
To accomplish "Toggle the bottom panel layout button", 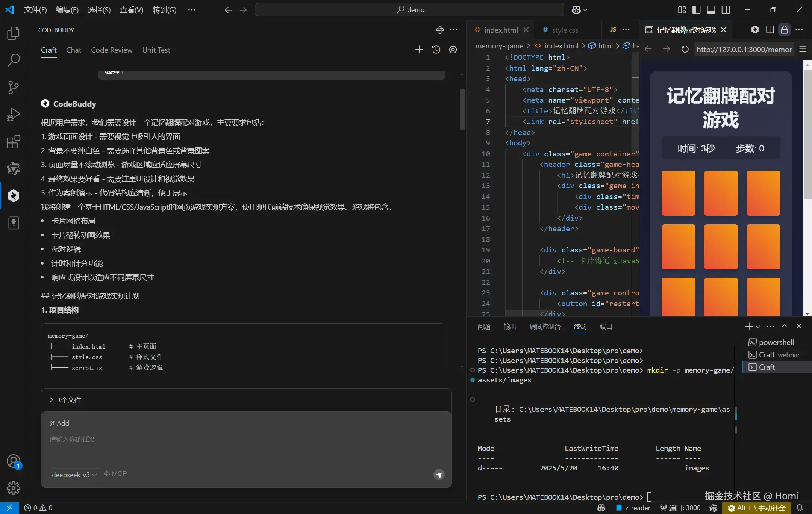I will click(711, 10).
